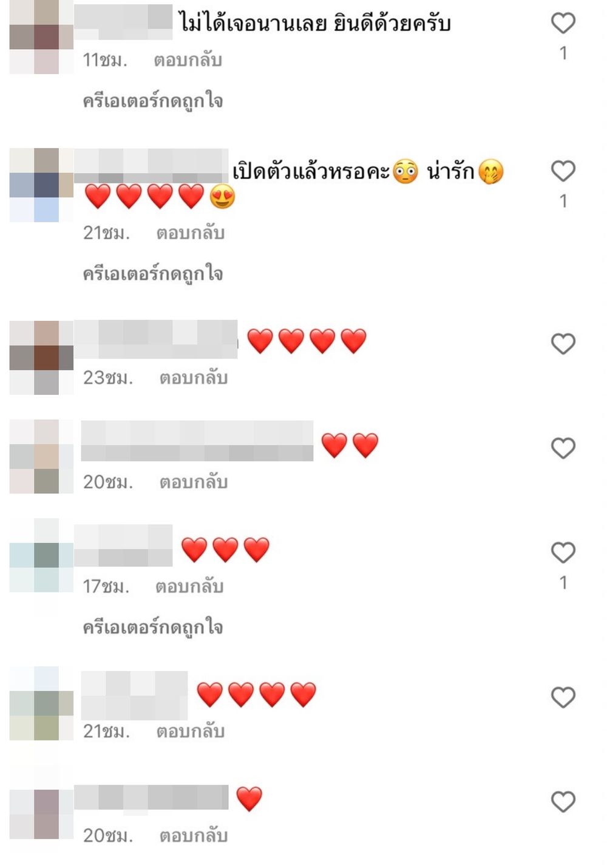Like the 21ชม. four-hearts comment near bottom
607x868 pixels.
click(563, 697)
